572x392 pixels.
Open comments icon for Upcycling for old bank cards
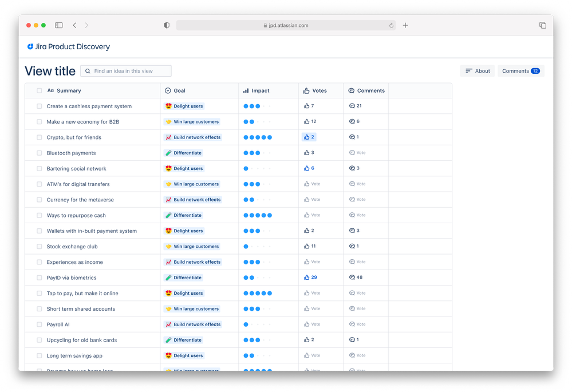[352, 339]
